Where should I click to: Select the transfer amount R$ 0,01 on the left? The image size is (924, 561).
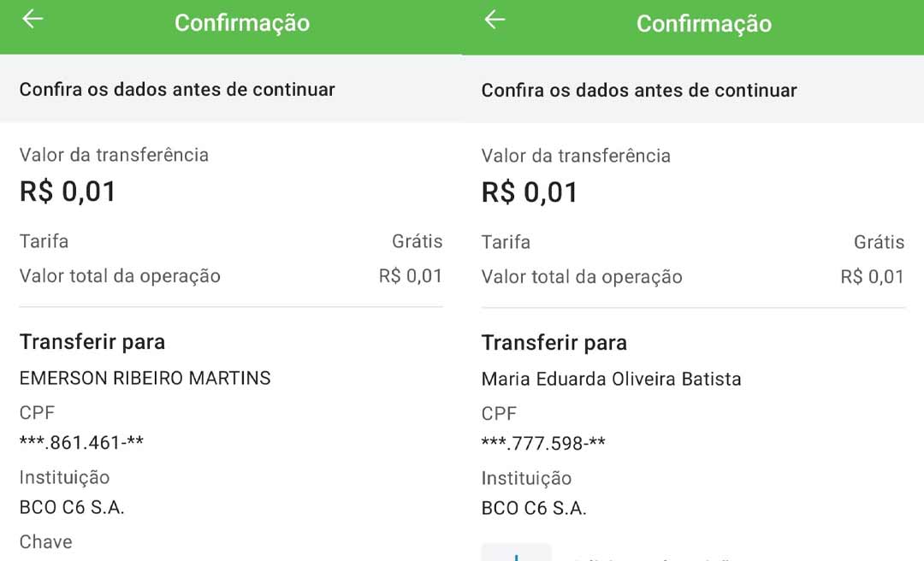point(68,191)
